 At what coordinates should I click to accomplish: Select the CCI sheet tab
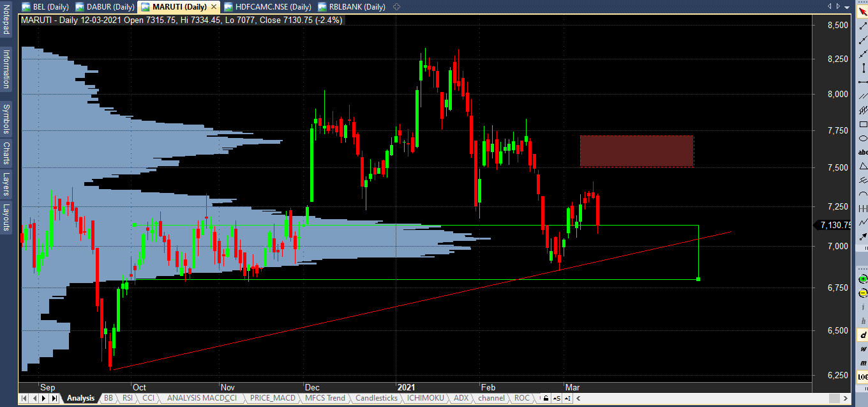(148, 398)
